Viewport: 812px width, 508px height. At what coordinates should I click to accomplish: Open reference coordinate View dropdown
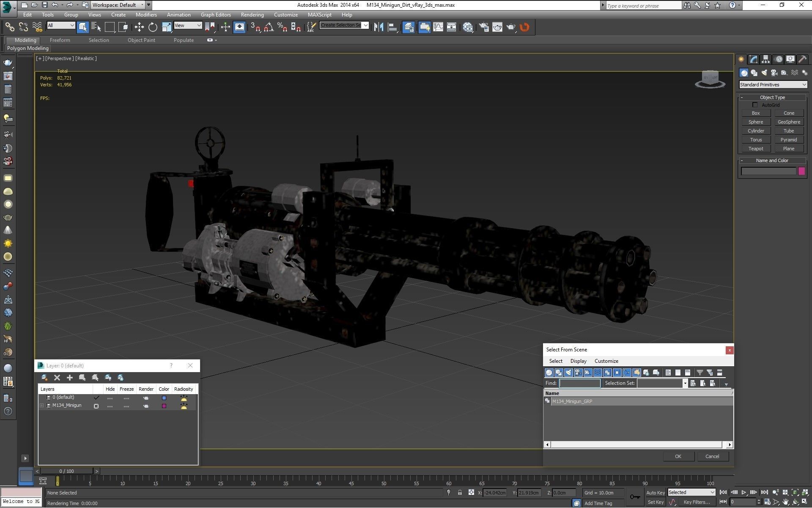point(188,25)
